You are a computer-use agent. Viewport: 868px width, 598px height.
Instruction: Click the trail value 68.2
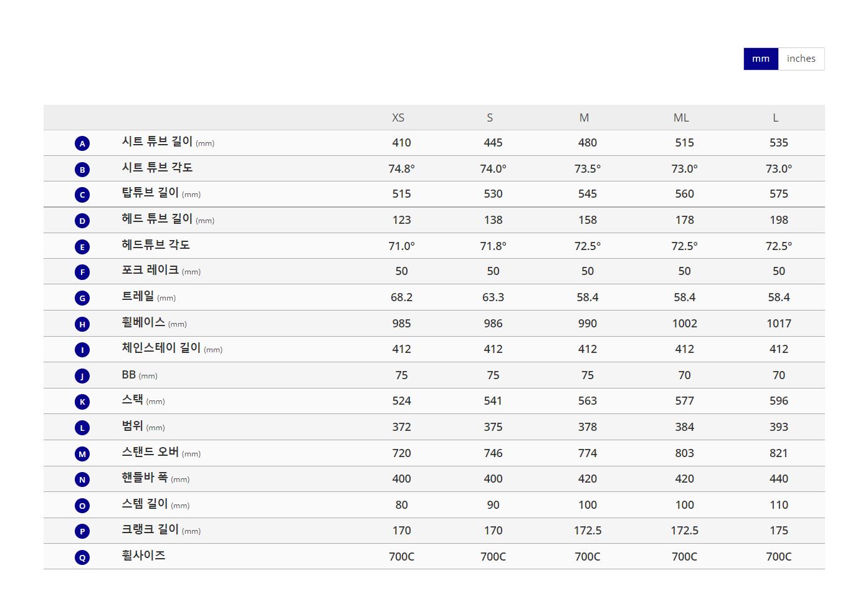click(401, 297)
